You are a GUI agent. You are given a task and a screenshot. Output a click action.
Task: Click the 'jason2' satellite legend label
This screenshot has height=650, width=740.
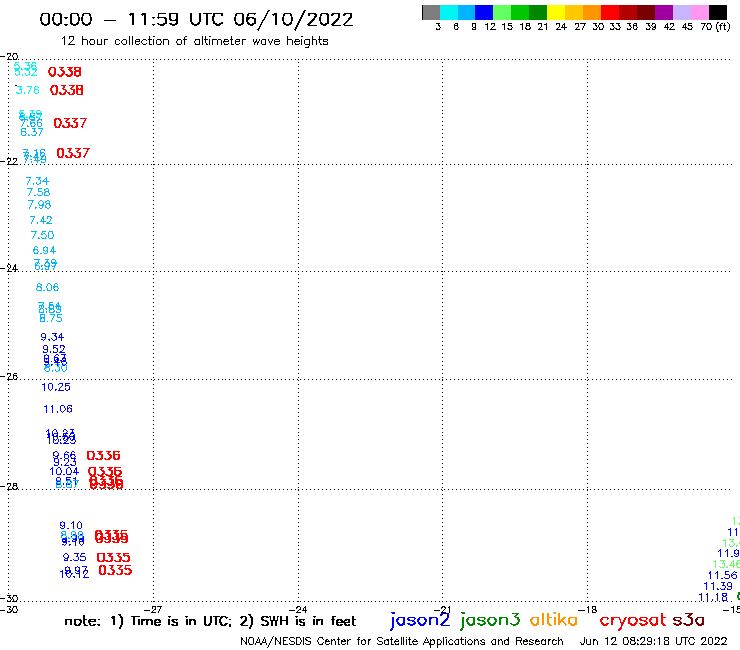coord(420,620)
